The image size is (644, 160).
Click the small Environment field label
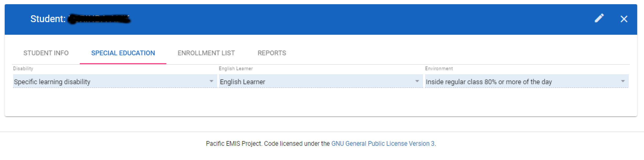pos(439,69)
